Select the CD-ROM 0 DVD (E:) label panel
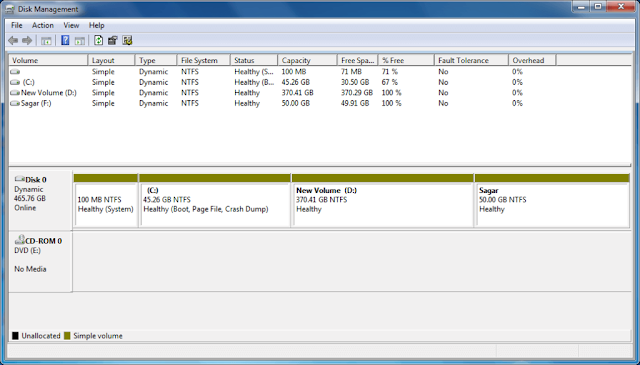Screen dimensions: 640x365 40,262
